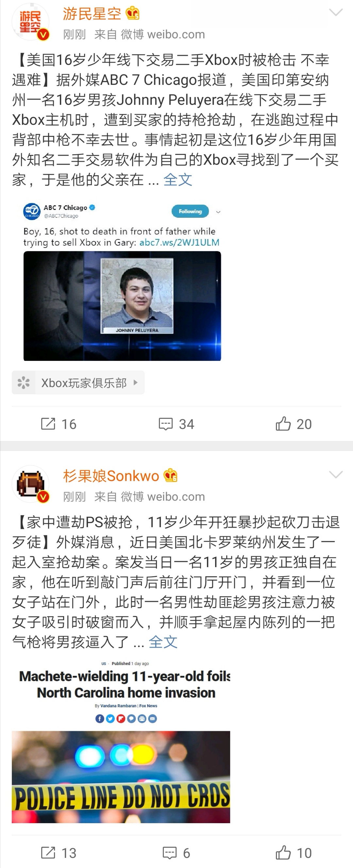Tap the crown badge beside 杉果娘Sonkwo

click(170, 475)
